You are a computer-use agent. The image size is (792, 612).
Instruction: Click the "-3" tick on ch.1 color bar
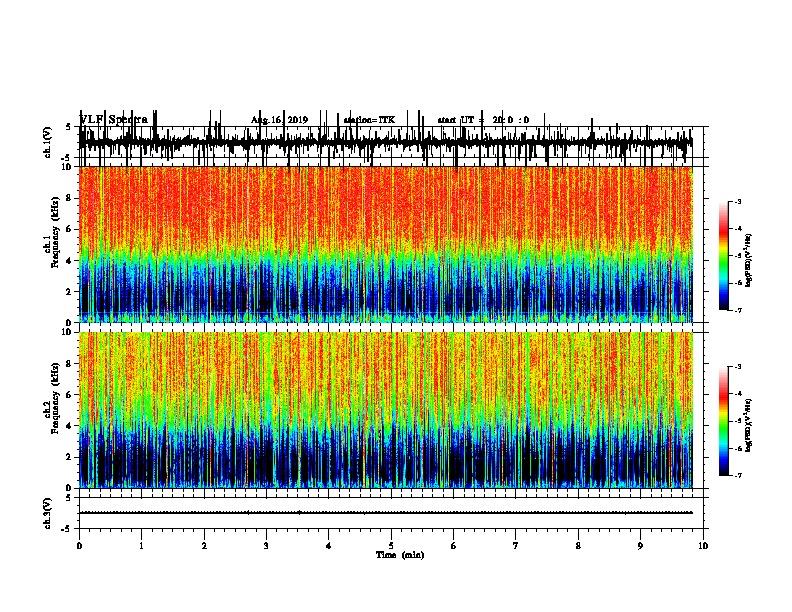[x=738, y=202]
